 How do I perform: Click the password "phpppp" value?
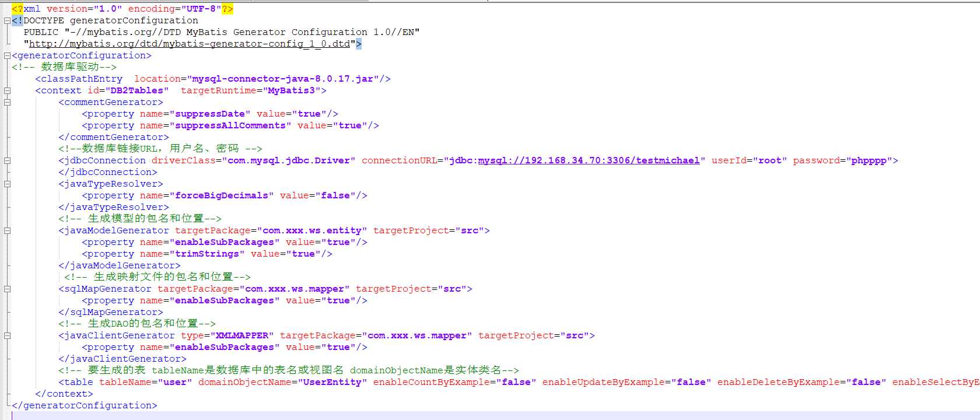click(869, 160)
